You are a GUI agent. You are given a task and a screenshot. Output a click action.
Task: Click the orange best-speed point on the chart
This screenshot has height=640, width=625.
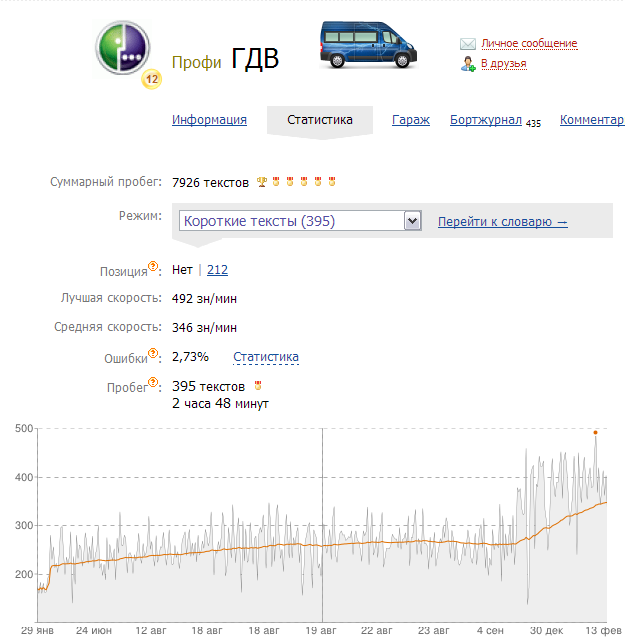click(x=595, y=432)
